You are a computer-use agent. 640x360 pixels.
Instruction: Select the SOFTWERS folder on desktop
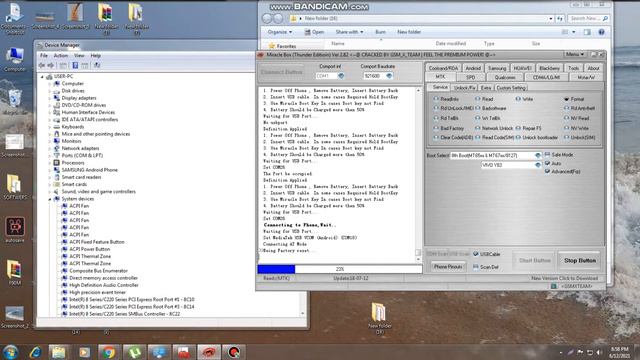(x=15, y=187)
